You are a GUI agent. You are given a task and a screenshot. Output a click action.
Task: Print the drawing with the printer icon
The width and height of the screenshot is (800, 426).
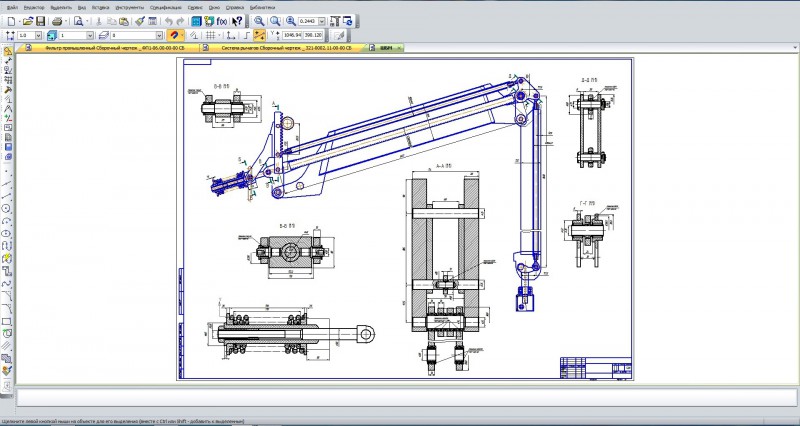(x=57, y=21)
